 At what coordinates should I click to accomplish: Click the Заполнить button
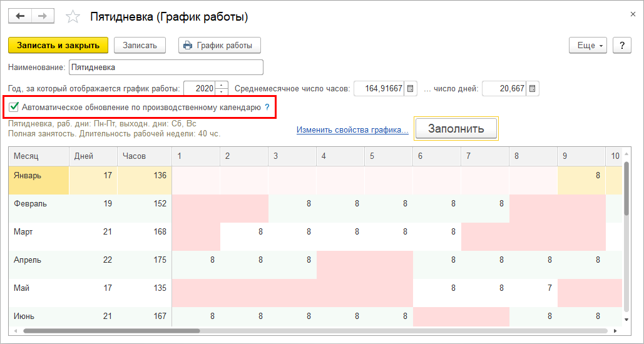456,129
